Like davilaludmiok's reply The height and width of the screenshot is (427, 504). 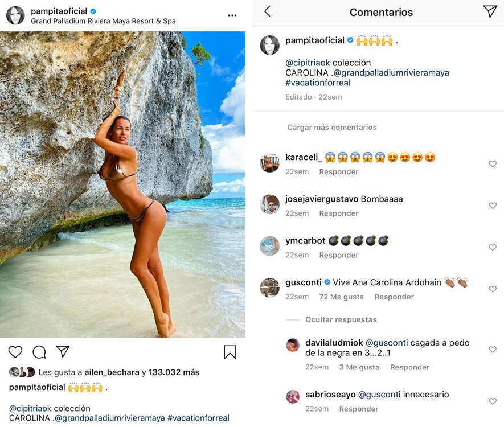click(493, 350)
